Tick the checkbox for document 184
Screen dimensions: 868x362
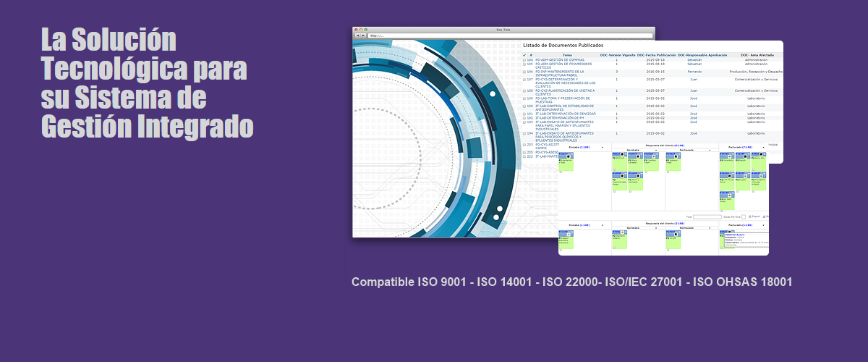coord(524,59)
